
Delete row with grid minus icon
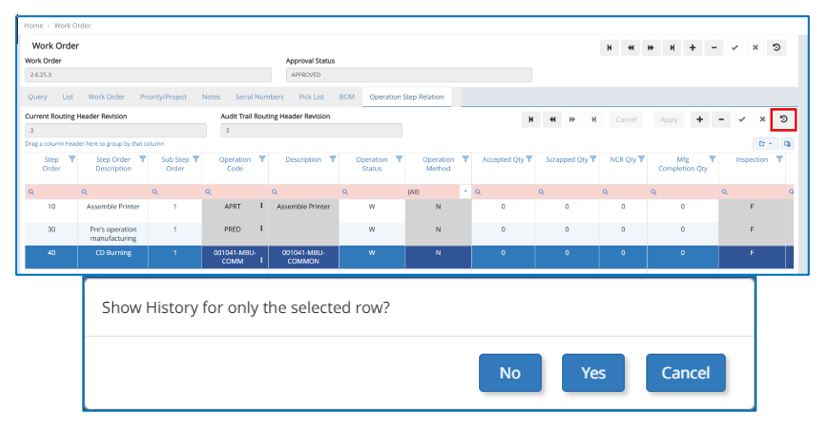[721, 120]
